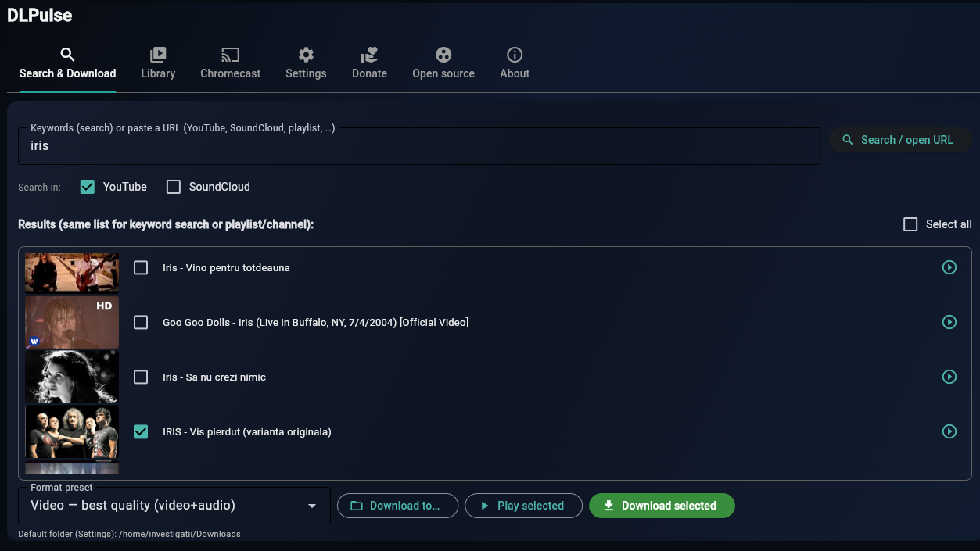
Task: Click thumbnail of Iris - Sa nu crezi nimic
Action: [x=72, y=377]
